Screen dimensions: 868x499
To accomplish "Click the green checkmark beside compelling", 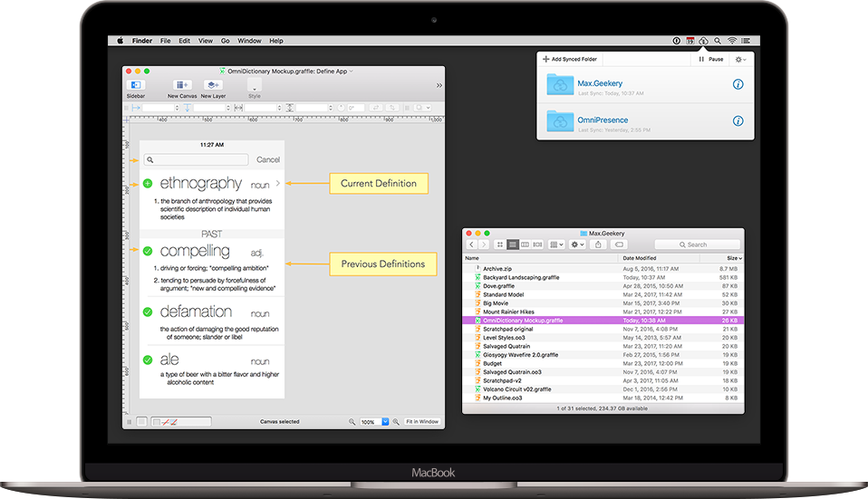I will click(x=148, y=251).
